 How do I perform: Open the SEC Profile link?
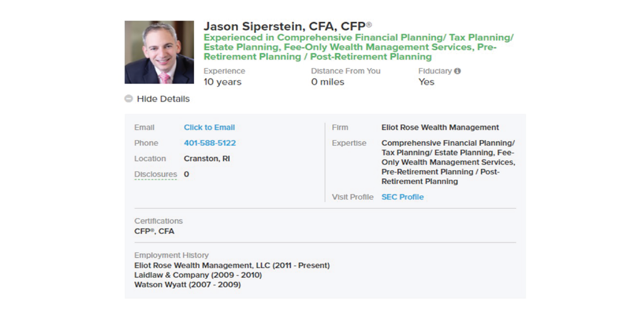coord(402,197)
